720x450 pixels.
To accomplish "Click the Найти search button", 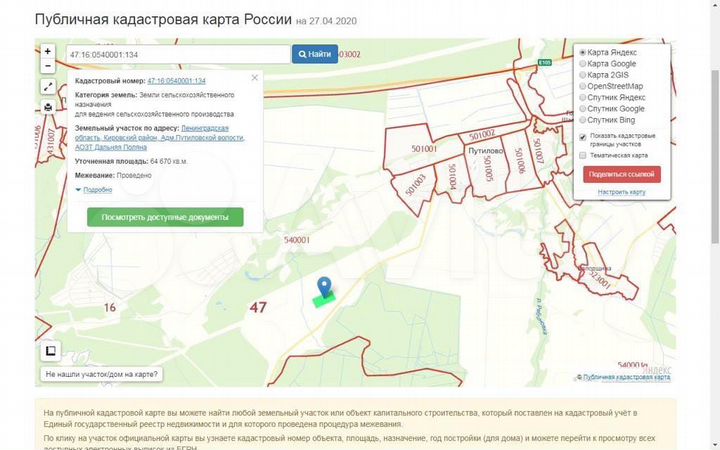I will click(x=315, y=54).
